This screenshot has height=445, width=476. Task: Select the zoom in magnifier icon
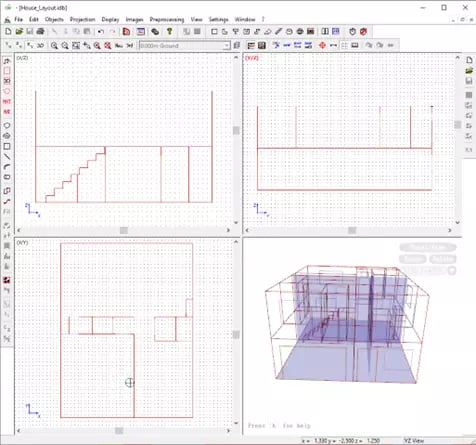click(54, 45)
